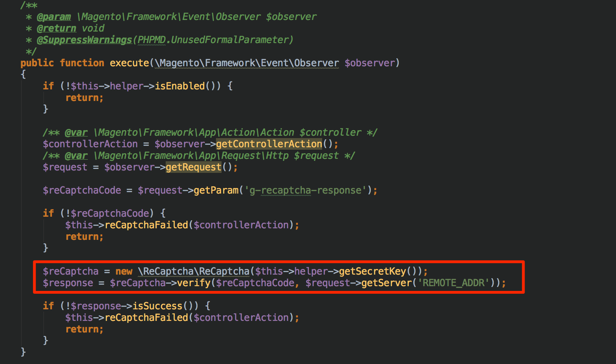Viewport: 616px width, 364px height.
Task: Click the 'REMOTE_ADDR' string
Action: pos(453,283)
